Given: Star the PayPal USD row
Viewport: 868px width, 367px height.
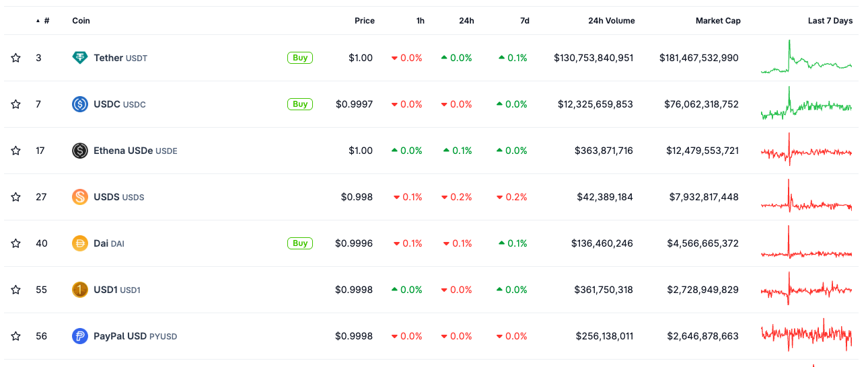Looking at the screenshot, I should tap(15, 336).
